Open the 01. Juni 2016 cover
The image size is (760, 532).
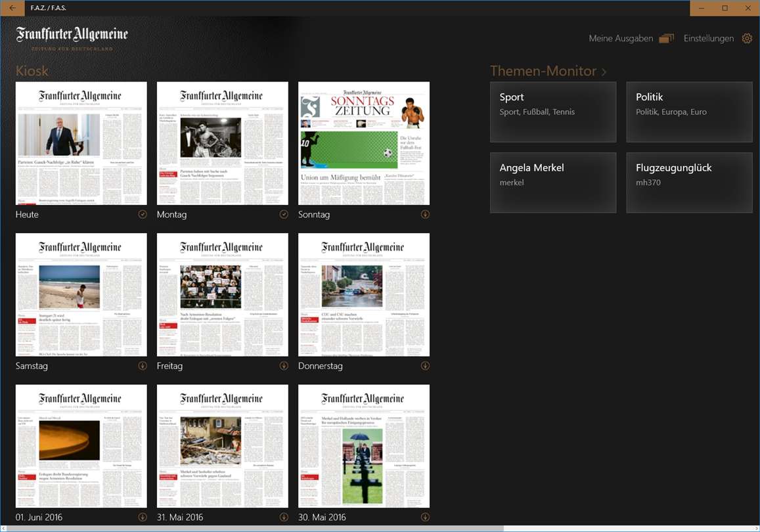click(81, 446)
